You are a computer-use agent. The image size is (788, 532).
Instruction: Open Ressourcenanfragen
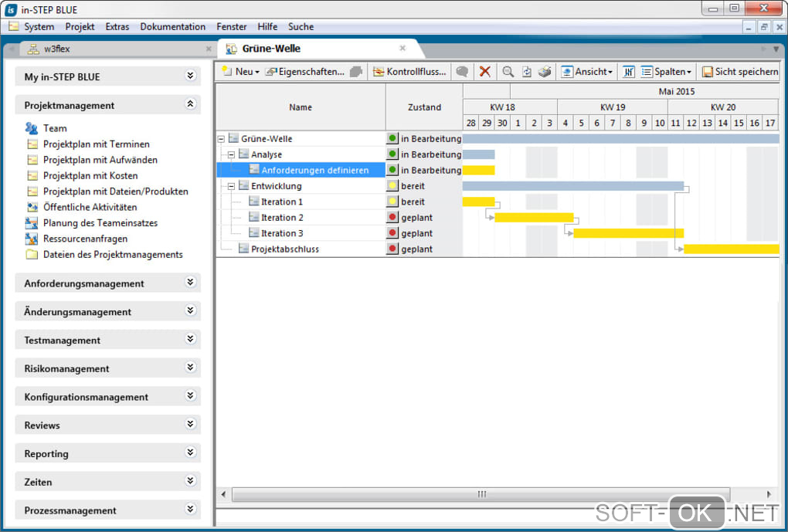point(85,239)
